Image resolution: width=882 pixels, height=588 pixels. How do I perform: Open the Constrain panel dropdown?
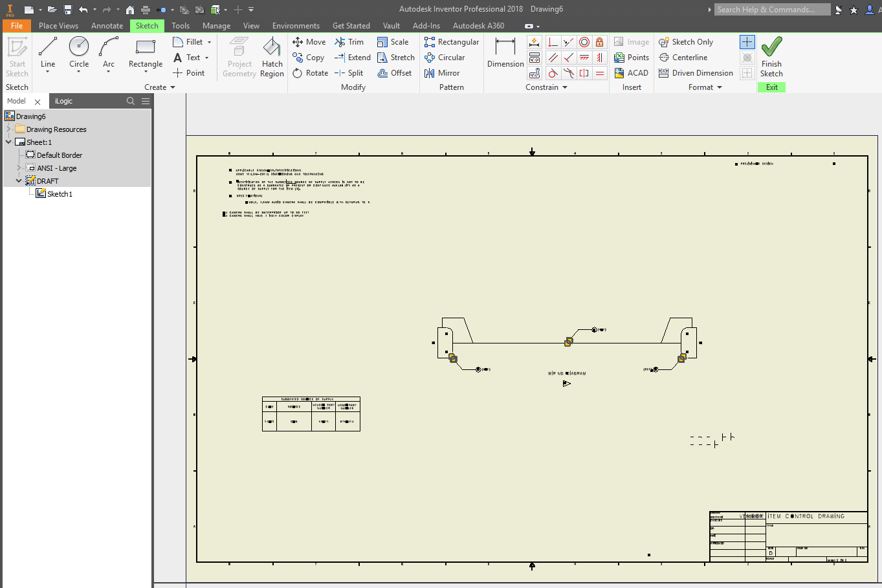(565, 87)
